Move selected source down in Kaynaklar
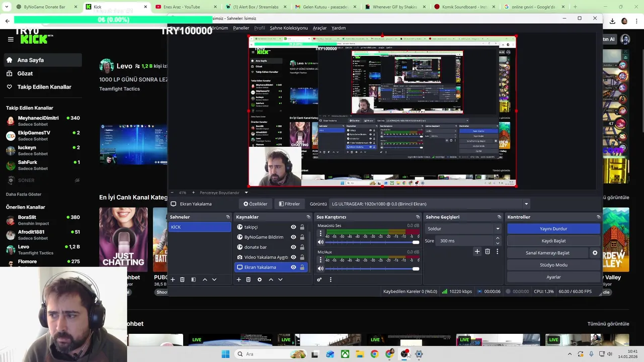This screenshot has width=644, height=362. [x=280, y=280]
